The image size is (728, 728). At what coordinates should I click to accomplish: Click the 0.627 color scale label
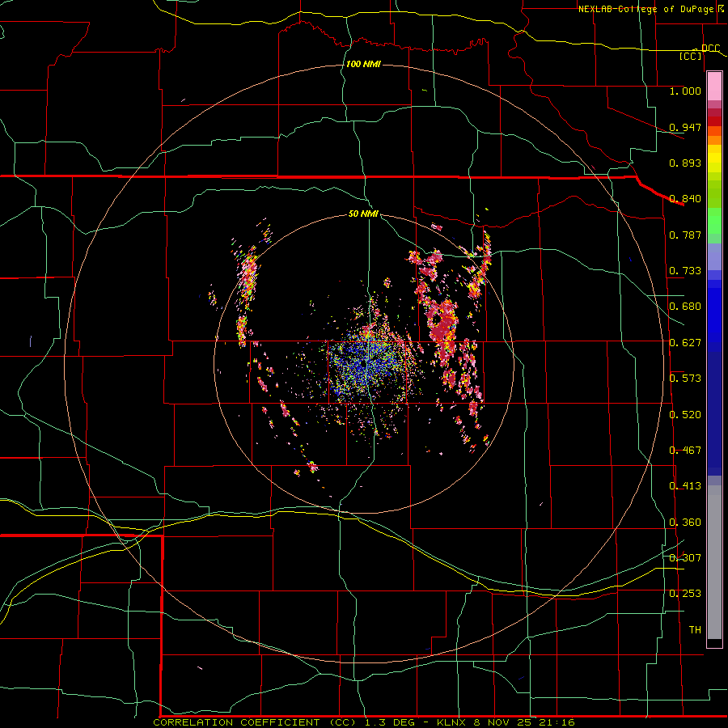point(685,343)
